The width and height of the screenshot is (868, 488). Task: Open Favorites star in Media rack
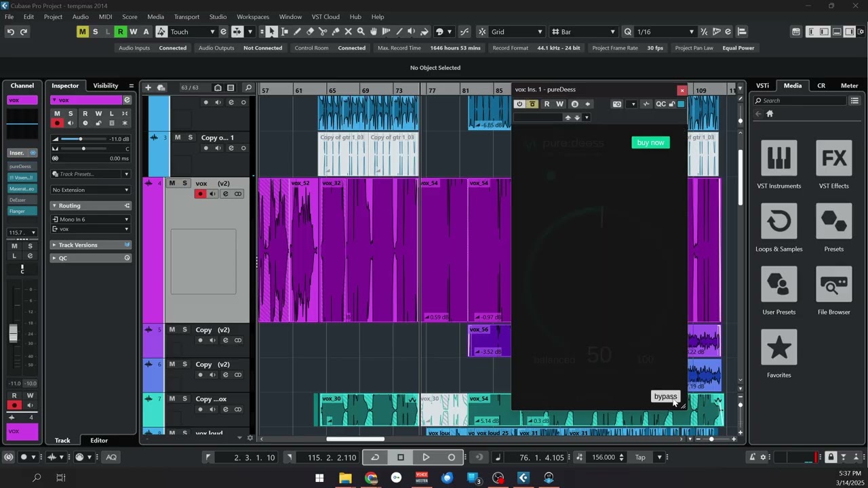(778, 347)
